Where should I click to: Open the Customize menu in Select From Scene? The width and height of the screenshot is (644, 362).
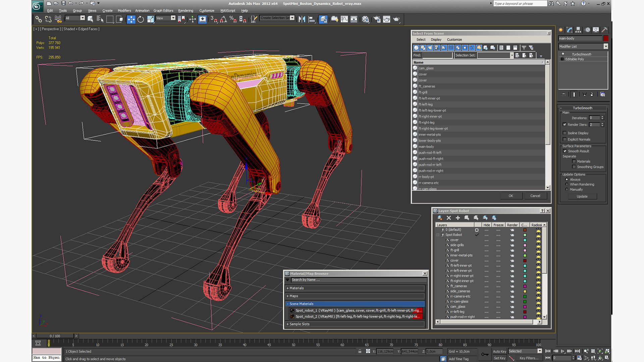click(454, 40)
